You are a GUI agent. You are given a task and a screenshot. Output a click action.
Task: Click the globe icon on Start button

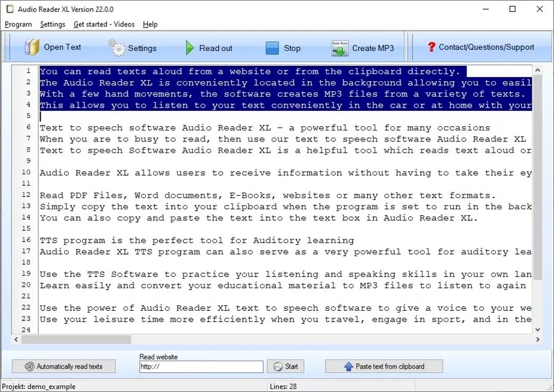point(278,367)
